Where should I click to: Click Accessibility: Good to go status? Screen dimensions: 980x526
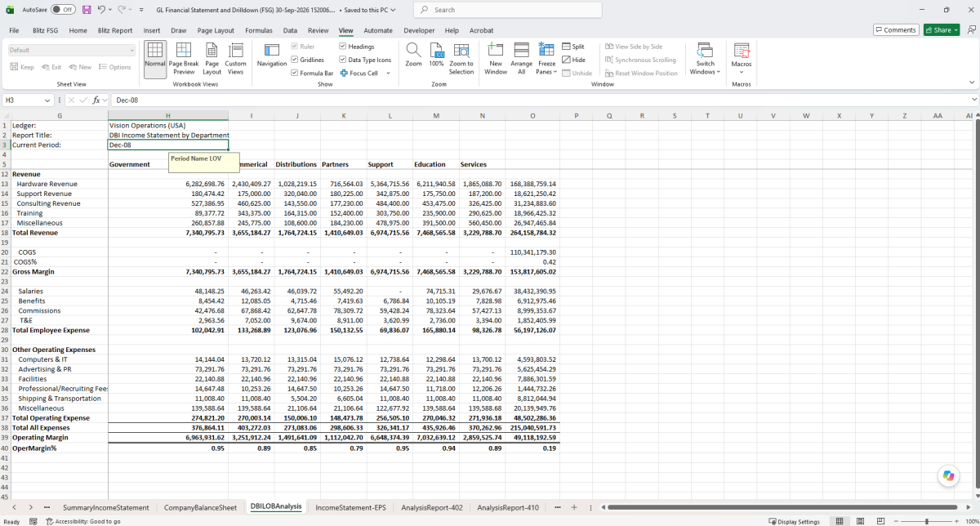(82, 521)
